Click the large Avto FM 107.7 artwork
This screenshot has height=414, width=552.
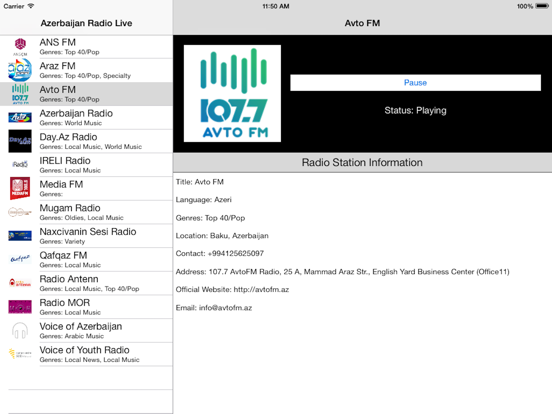(x=232, y=93)
